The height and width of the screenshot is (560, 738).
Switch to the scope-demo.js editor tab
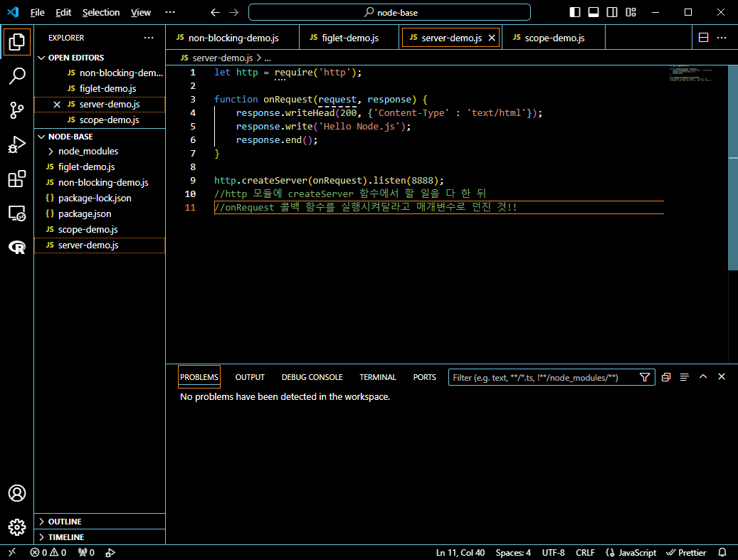554,38
